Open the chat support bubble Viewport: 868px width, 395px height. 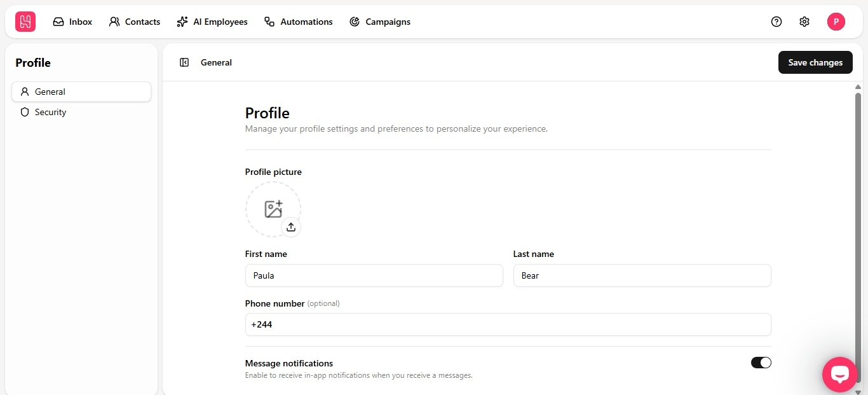840,375
